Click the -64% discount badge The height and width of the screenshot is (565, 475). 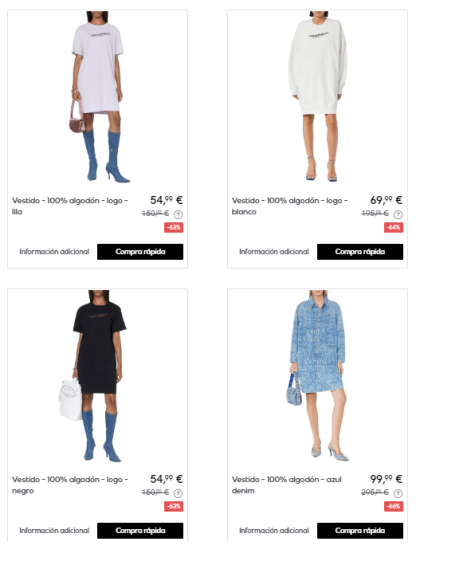tap(394, 227)
